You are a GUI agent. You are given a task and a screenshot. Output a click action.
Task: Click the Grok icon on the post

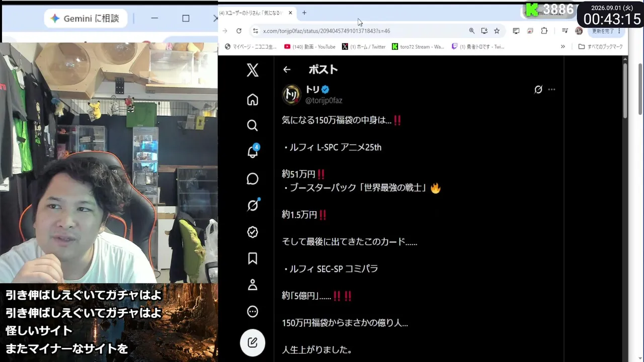[x=538, y=89]
